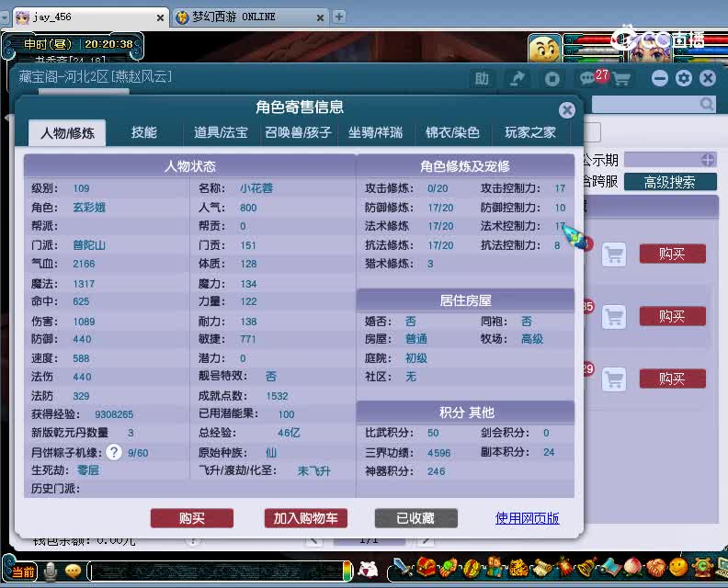728x588 pixels.
Task: Click the yellow face avatar portrait at the top
Action: (544, 49)
